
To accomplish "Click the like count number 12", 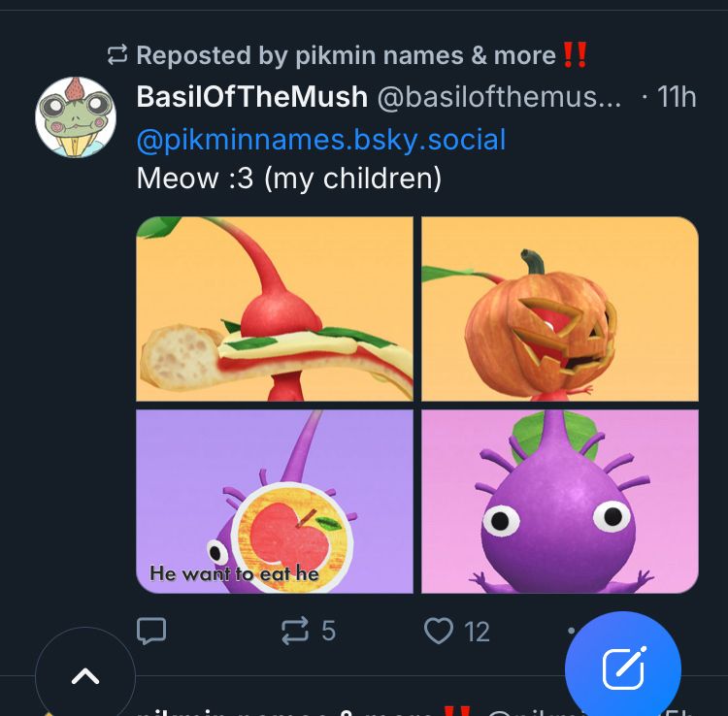I will tap(477, 633).
